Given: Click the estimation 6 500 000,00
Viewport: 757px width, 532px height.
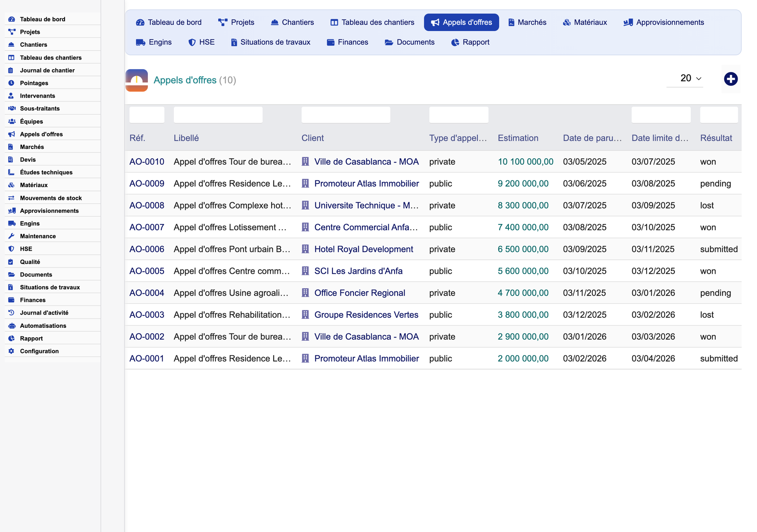Looking at the screenshot, I should pyautogui.click(x=523, y=249).
